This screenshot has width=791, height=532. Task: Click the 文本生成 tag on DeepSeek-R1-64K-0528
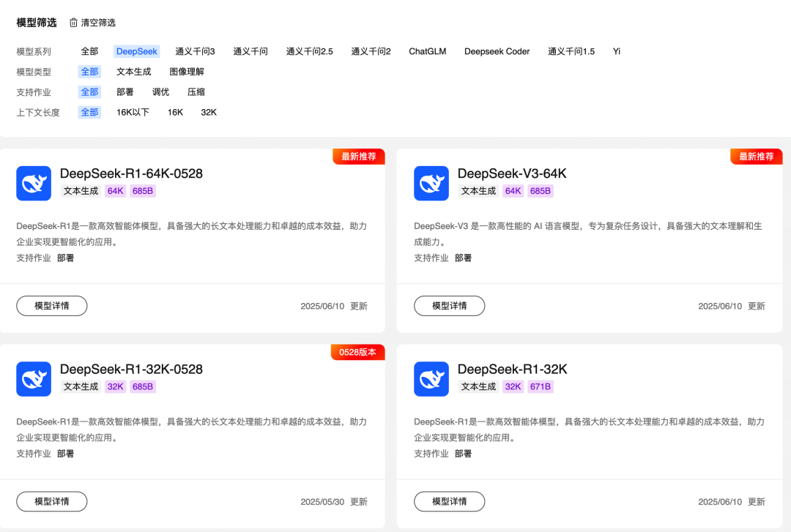[x=81, y=191]
